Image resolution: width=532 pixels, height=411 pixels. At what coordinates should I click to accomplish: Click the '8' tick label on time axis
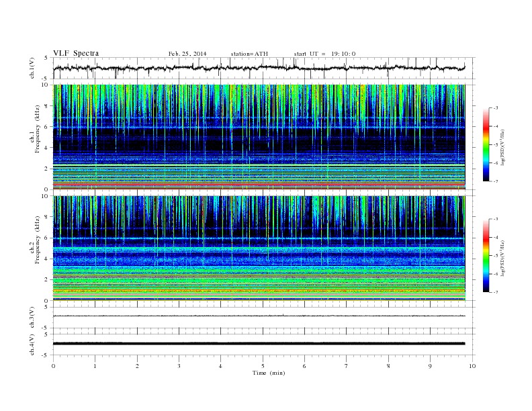(x=388, y=366)
